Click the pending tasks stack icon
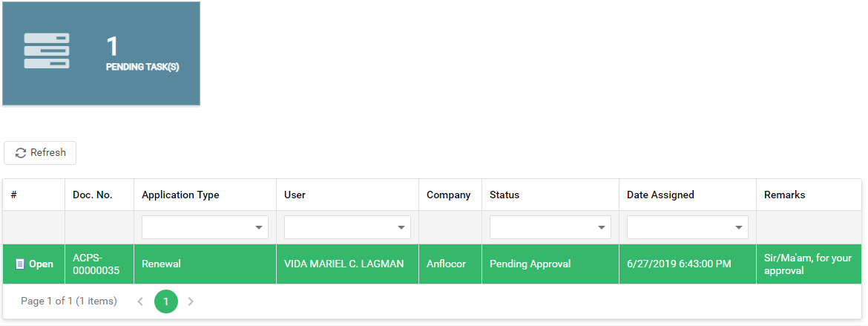Image resolution: width=868 pixels, height=326 pixels. pyautogui.click(x=47, y=51)
